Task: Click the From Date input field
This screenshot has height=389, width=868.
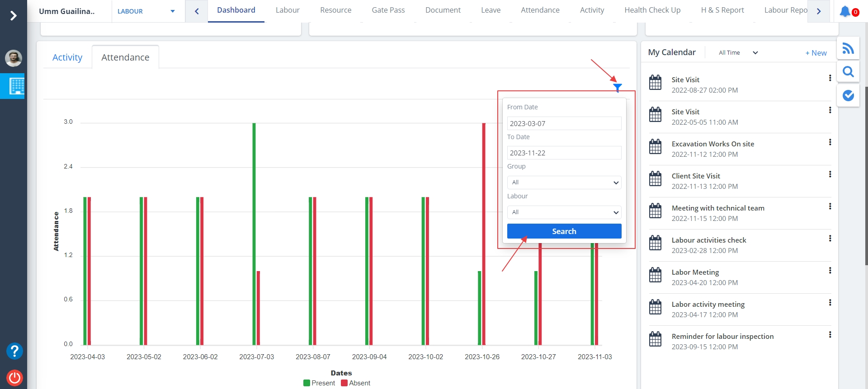Action: point(564,123)
